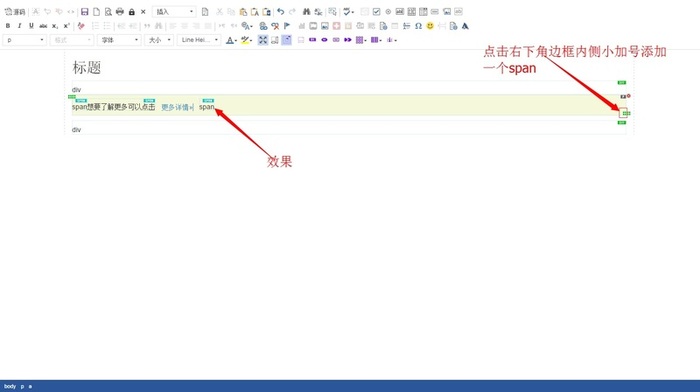Click the Undo arrow icon
Screen dimensions: 700x392
(x=280, y=12)
